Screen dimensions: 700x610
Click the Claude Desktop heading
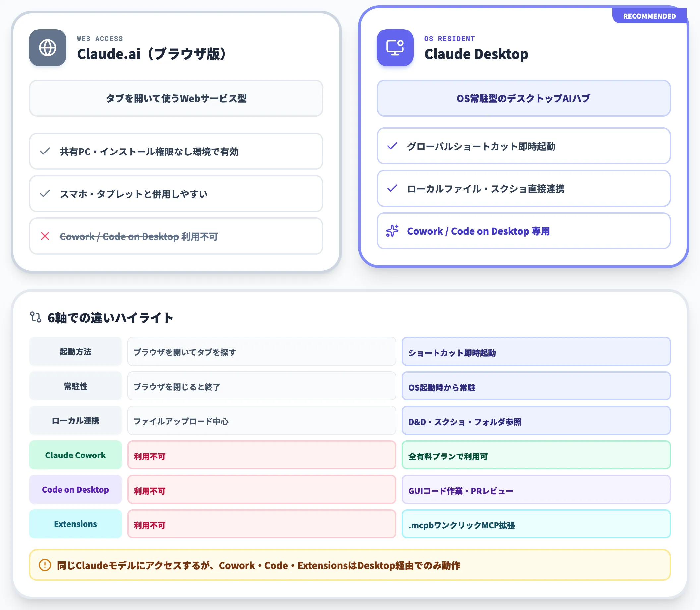tap(476, 54)
